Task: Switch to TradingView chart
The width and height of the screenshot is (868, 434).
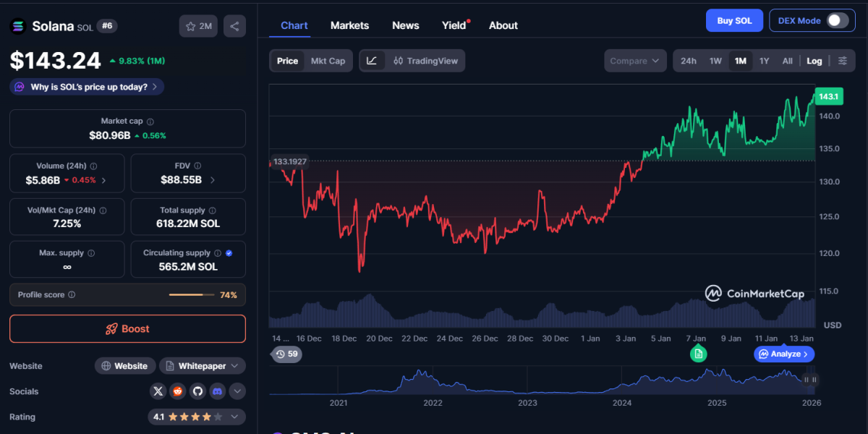Action: coord(425,61)
